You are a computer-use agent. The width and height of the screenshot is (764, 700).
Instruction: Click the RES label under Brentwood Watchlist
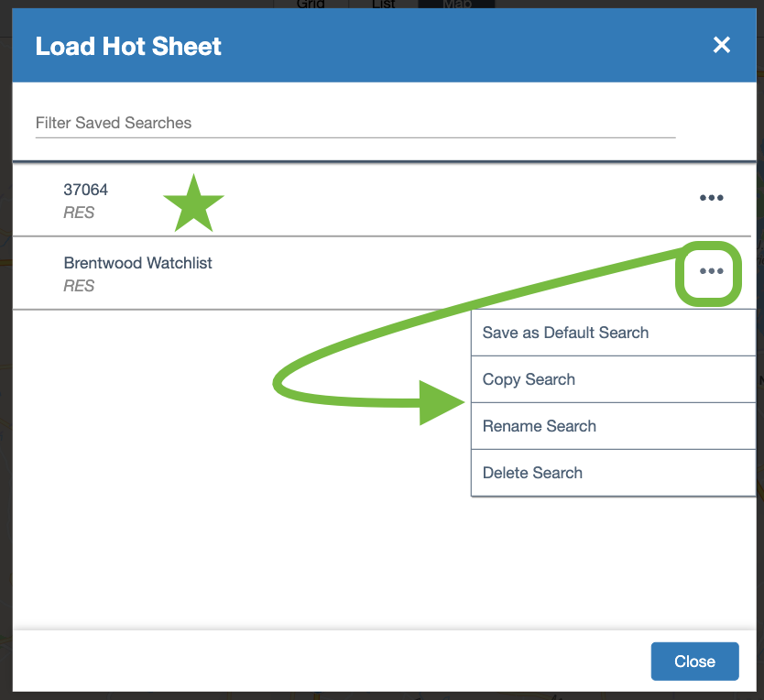point(79,286)
